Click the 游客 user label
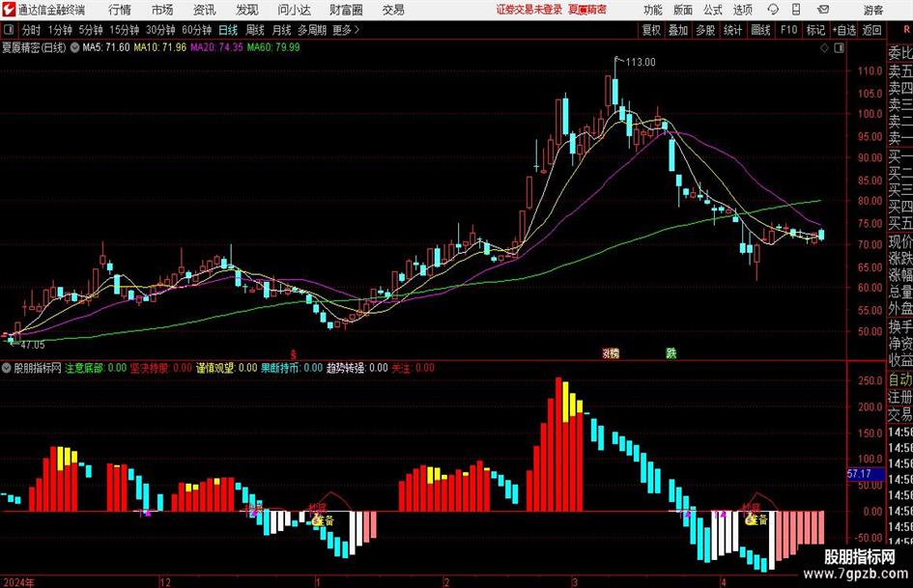The height and width of the screenshot is (588, 913). tap(873, 10)
